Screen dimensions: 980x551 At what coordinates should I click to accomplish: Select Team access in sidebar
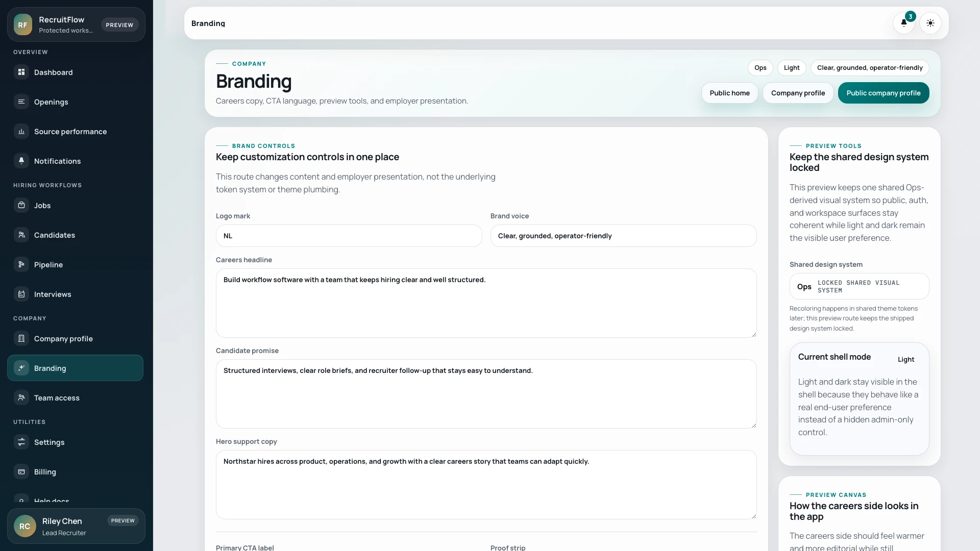pos(75,398)
